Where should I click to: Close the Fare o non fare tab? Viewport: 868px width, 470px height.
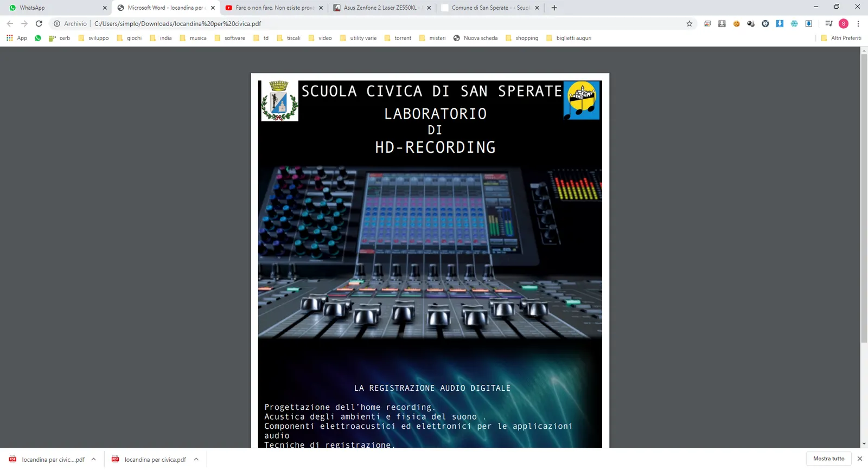pos(321,8)
